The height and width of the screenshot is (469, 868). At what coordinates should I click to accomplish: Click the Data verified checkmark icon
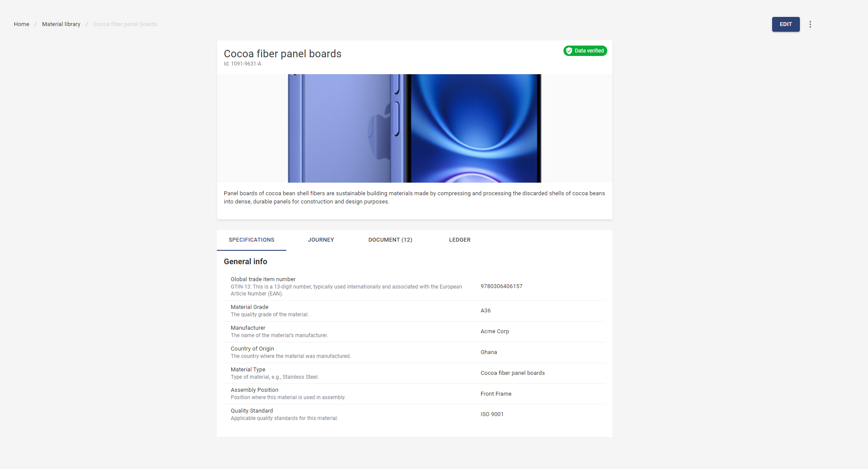(x=569, y=51)
